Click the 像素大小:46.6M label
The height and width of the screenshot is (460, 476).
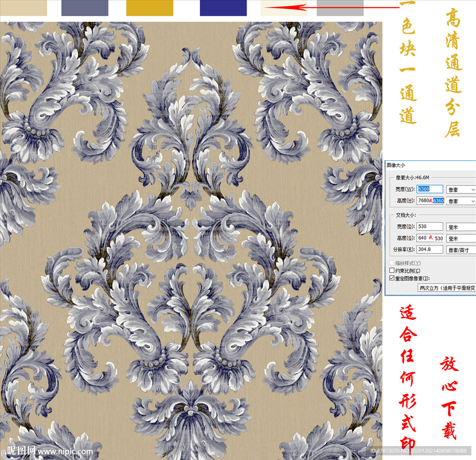[413, 177]
